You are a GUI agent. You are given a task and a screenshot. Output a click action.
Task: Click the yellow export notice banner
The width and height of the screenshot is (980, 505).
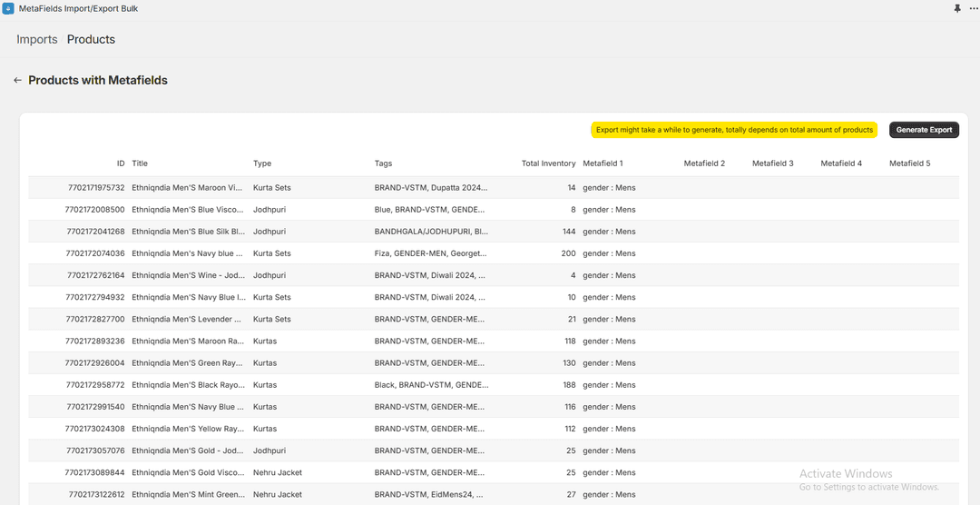pos(734,130)
